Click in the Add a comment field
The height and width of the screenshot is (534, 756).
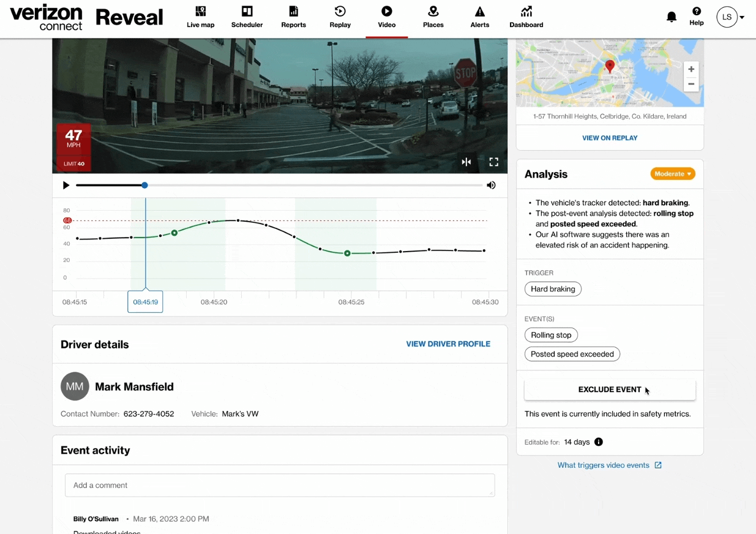280,485
